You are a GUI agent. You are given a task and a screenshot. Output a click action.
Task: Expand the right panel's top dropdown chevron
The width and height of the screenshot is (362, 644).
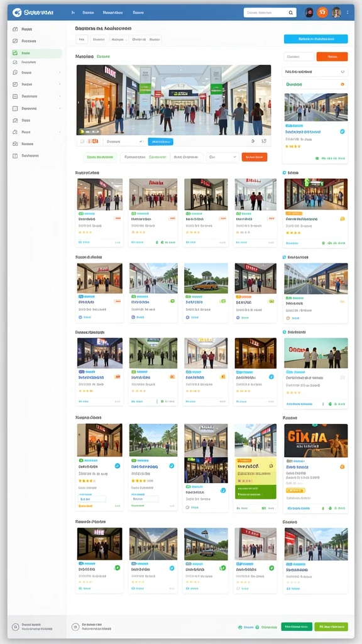tap(343, 72)
